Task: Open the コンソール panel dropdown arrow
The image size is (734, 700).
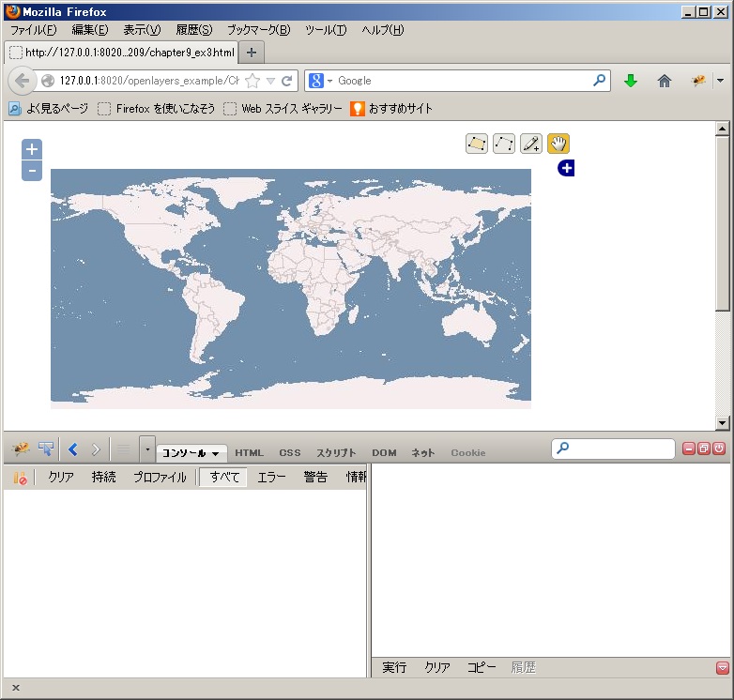Action: click(x=216, y=453)
